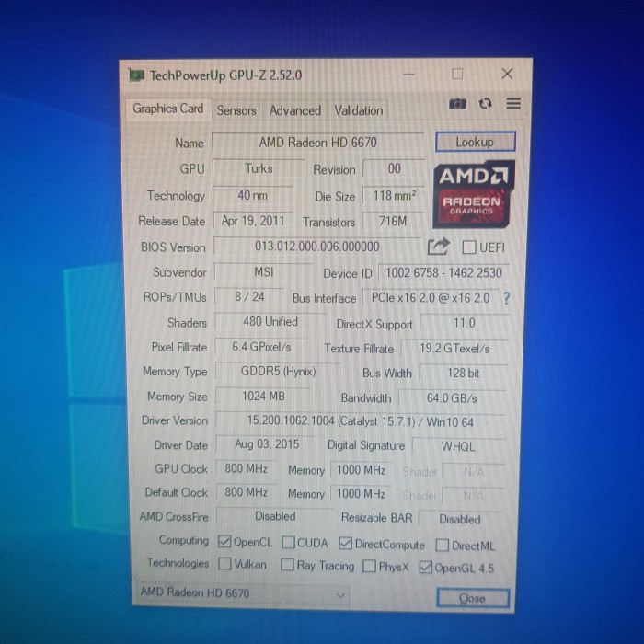Toggle the OpenCL checkbox
Viewport: 644px width, 644px height.
(224, 542)
